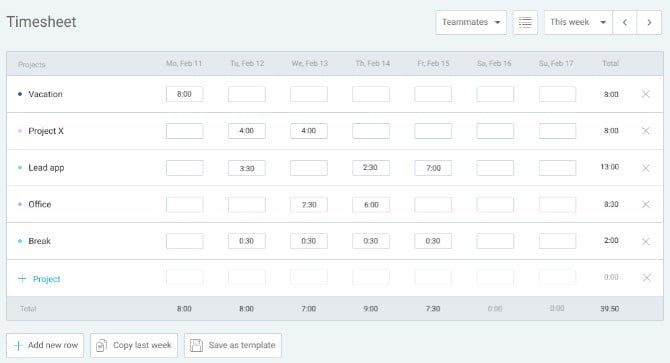The width and height of the screenshot is (670, 363).
Task: Delete the Office row
Action: coord(646,204)
